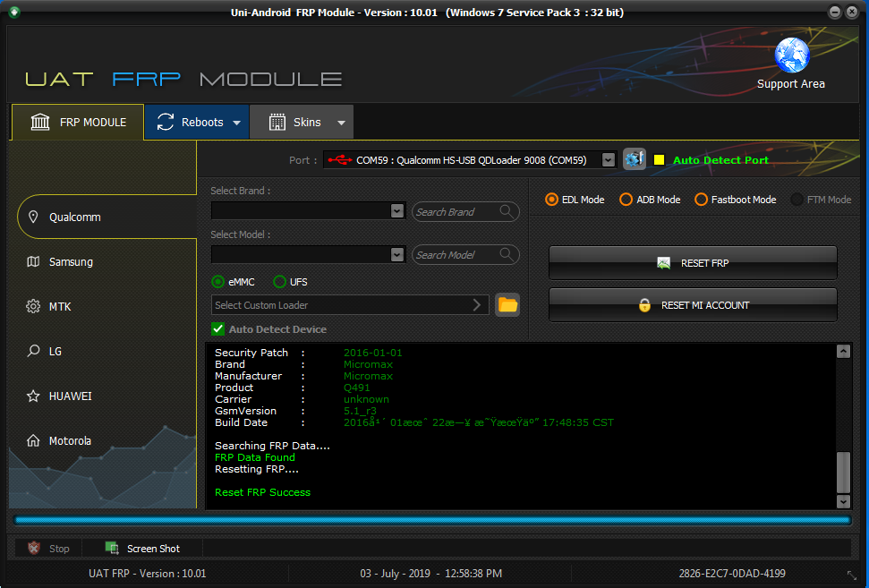Click the resize grip in bottom corner
Image resolution: width=869 pixels, height=588 pixels.
(852, 575)
